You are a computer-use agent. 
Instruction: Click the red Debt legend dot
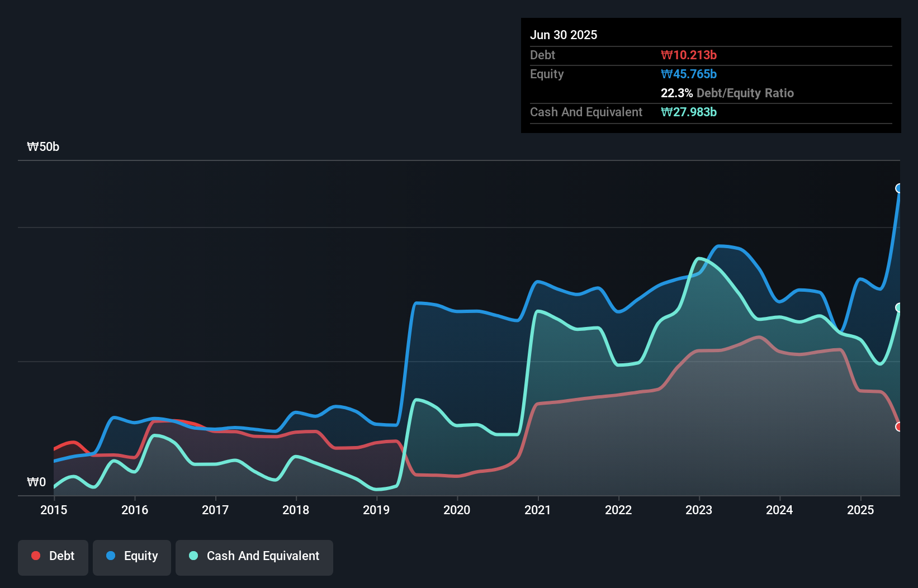(35, 556)
